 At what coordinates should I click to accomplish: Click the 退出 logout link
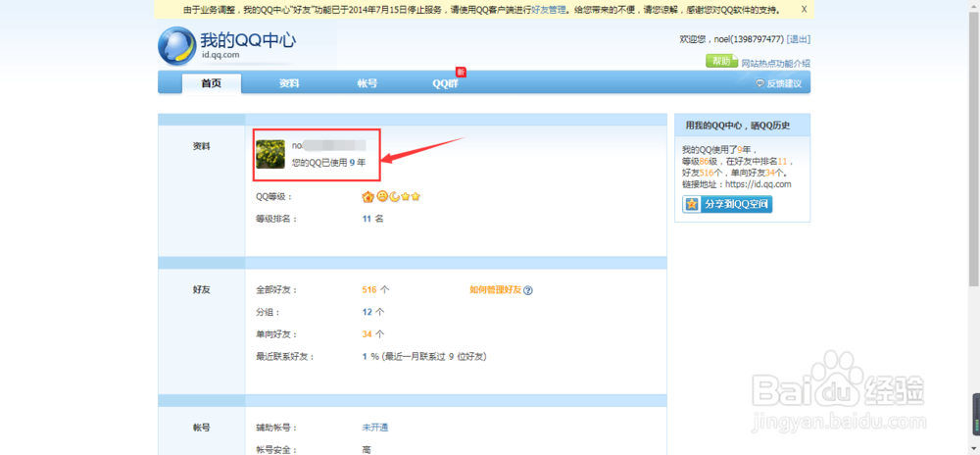(x=798, y=39)
